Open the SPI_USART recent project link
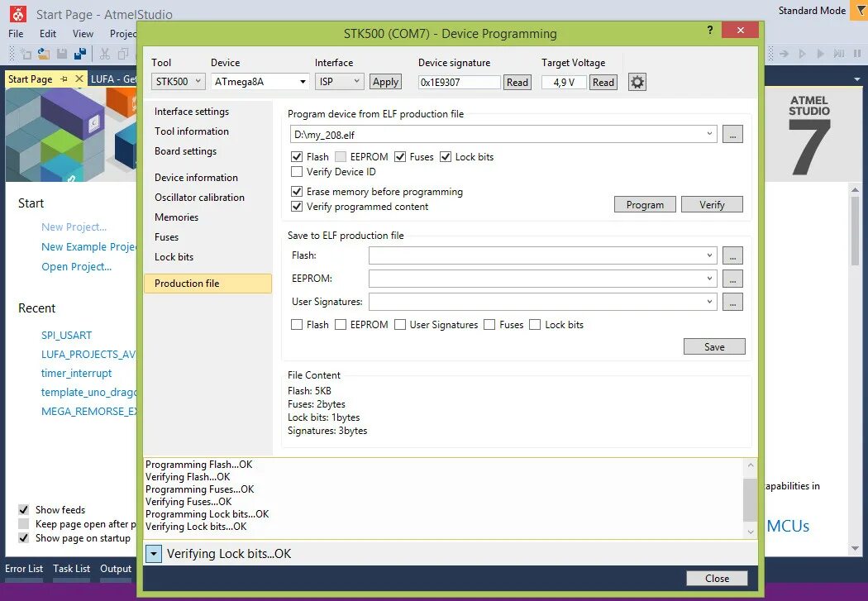 click(x=66, y=336)
